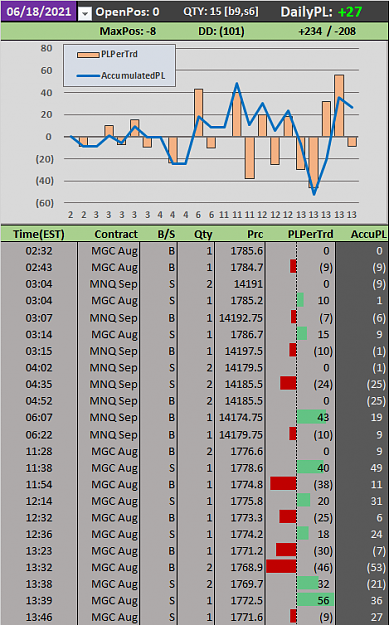Select the DD: (101) cell

(221, 31)
